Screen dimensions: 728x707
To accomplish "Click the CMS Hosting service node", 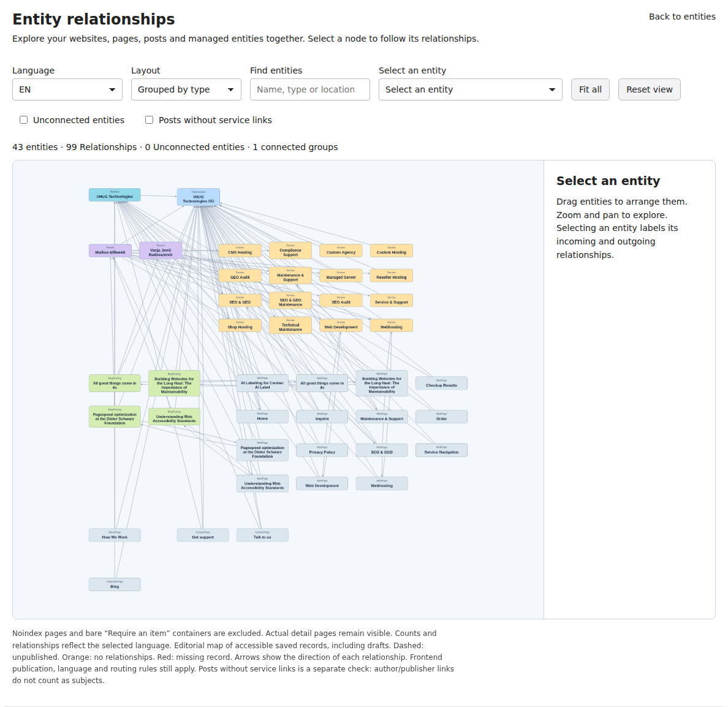I will pyautogui.click(x=240, y=251).
